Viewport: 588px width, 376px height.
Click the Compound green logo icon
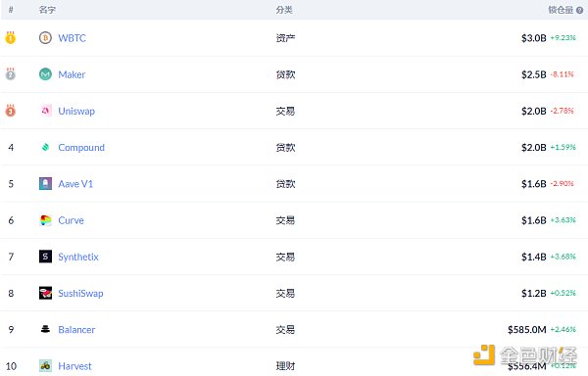tap(45, 147)
